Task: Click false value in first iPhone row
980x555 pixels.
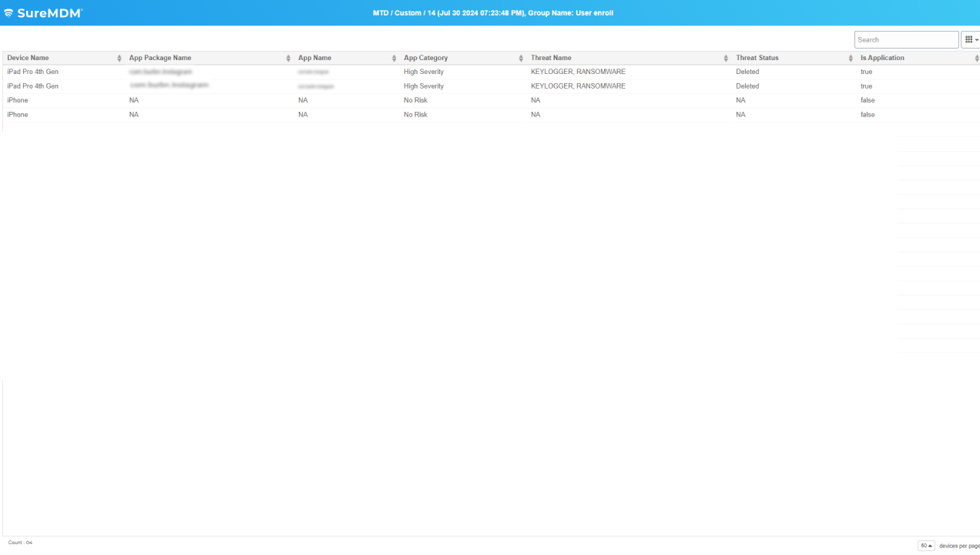Action: [x=868, y=100]
